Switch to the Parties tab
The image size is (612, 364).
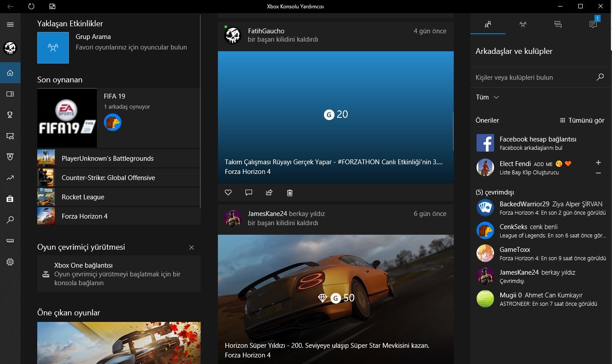coord(523,25)
